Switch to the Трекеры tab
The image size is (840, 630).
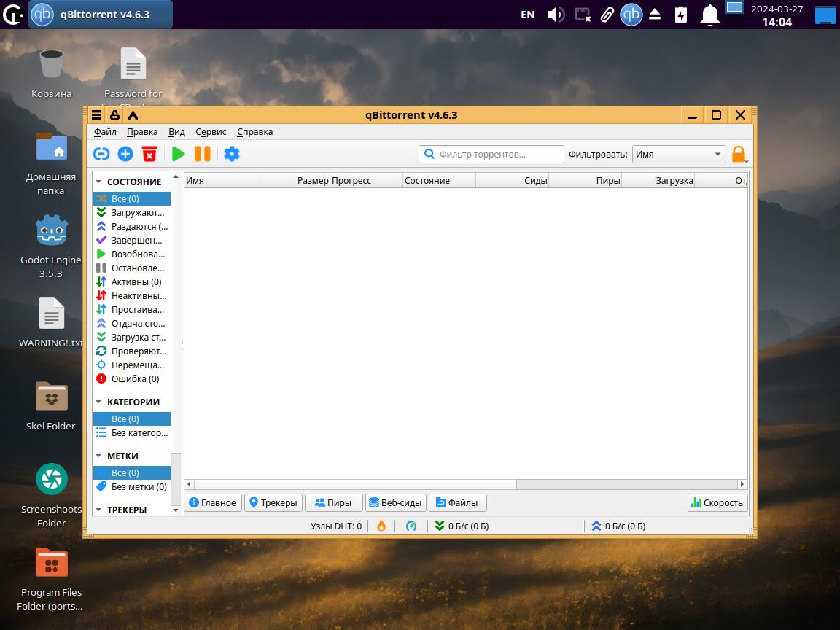[x=273, y=502]
